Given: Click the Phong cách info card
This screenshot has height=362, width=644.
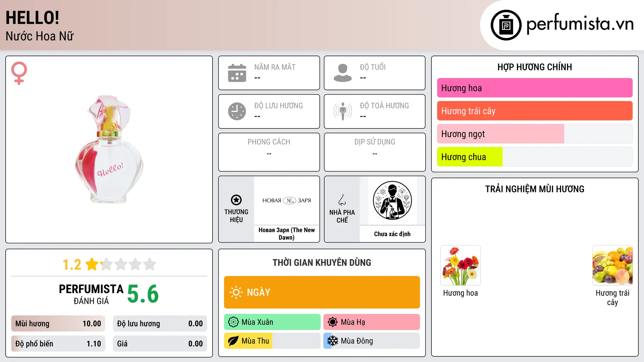Looking at the screenshot, I should tap(269, 152).
